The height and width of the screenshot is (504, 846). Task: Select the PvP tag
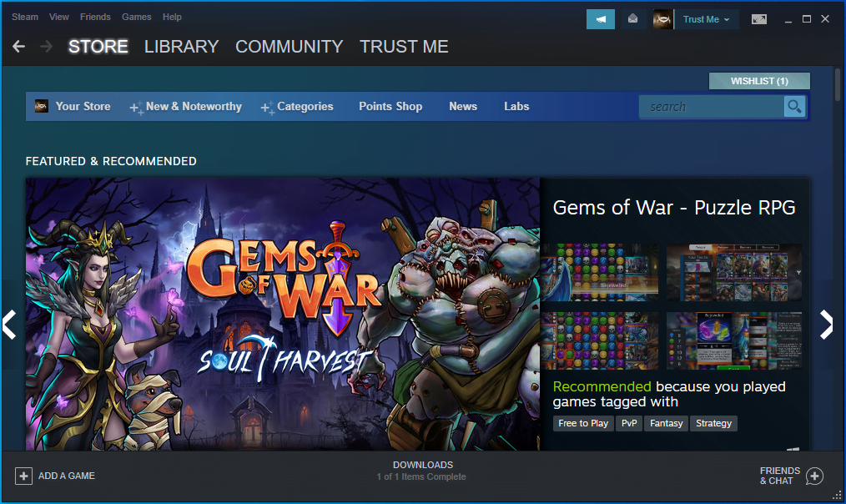629,424
